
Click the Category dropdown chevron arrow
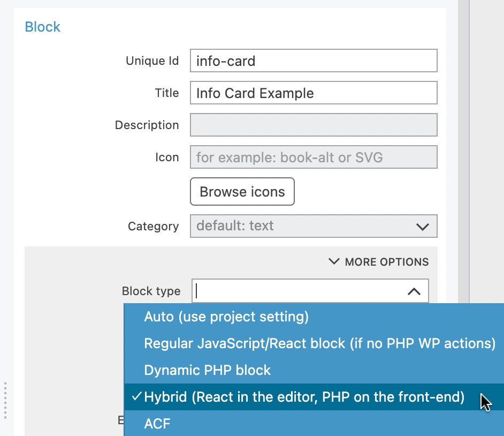pos(422,227)
